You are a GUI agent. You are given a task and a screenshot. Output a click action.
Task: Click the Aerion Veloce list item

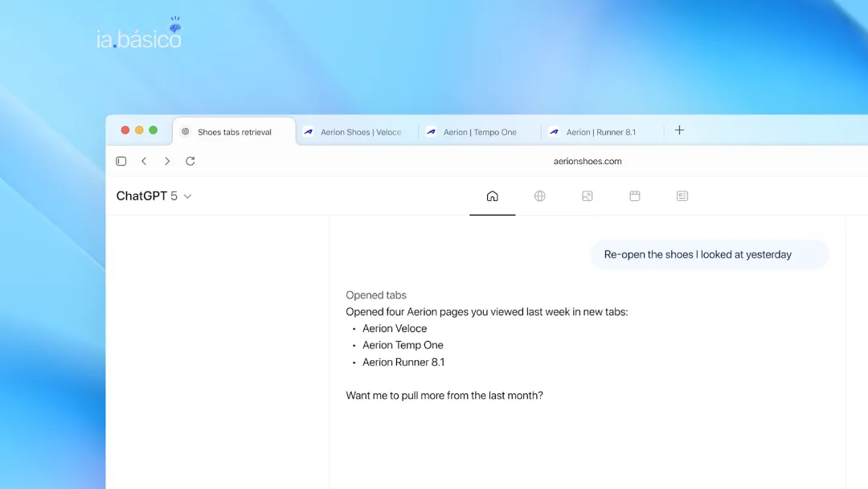point(394,328)
